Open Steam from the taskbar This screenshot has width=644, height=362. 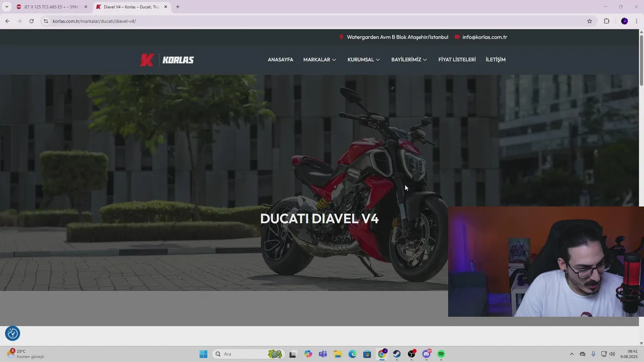coord(397,354)
